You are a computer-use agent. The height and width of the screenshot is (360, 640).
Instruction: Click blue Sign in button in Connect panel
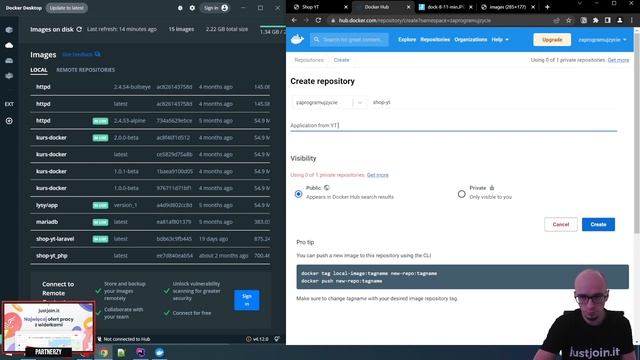(x=247, y=300)
